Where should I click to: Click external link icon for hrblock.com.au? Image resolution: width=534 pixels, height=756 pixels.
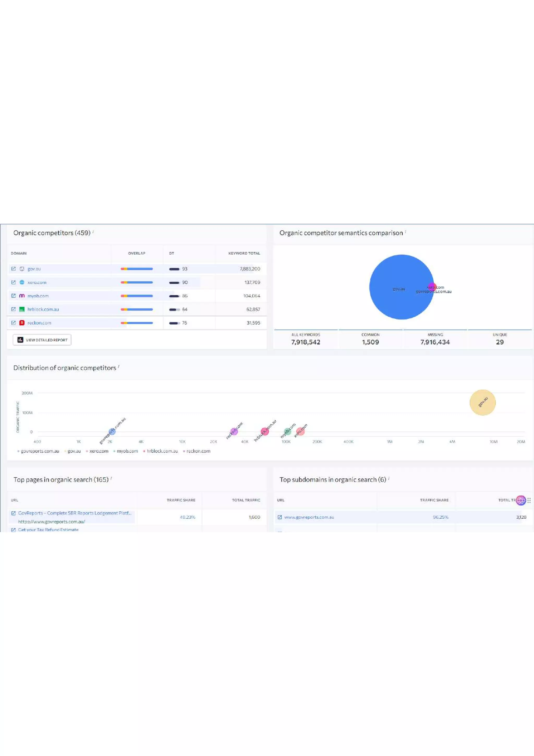tap(14, 309)
